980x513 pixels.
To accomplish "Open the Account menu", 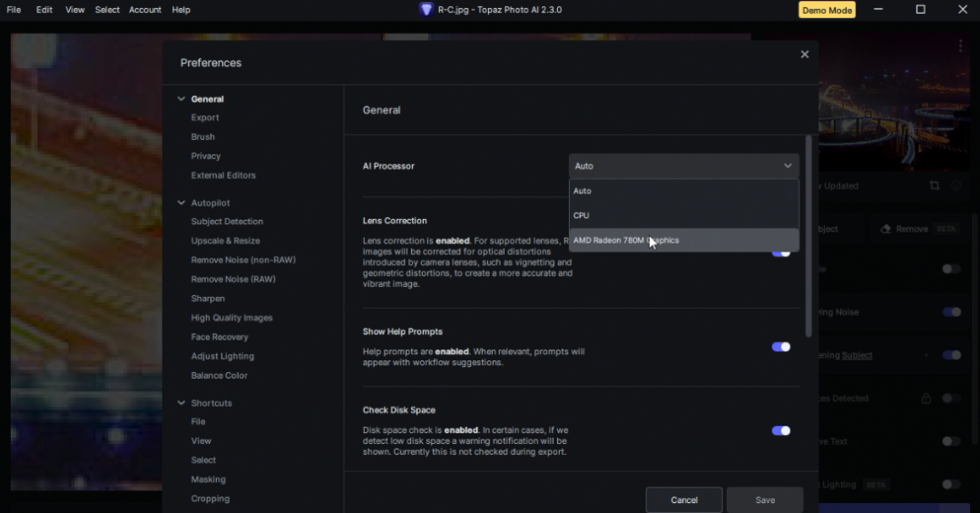I will pos(145,10).
